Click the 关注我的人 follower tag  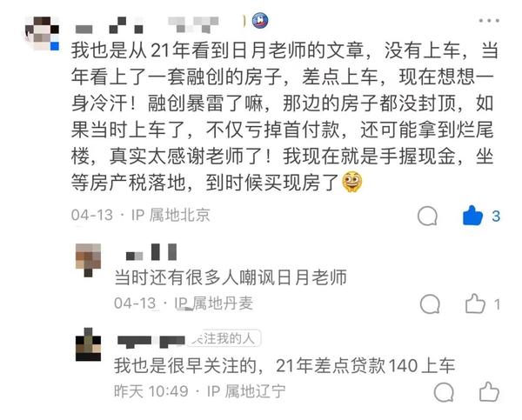coord(224,339)
